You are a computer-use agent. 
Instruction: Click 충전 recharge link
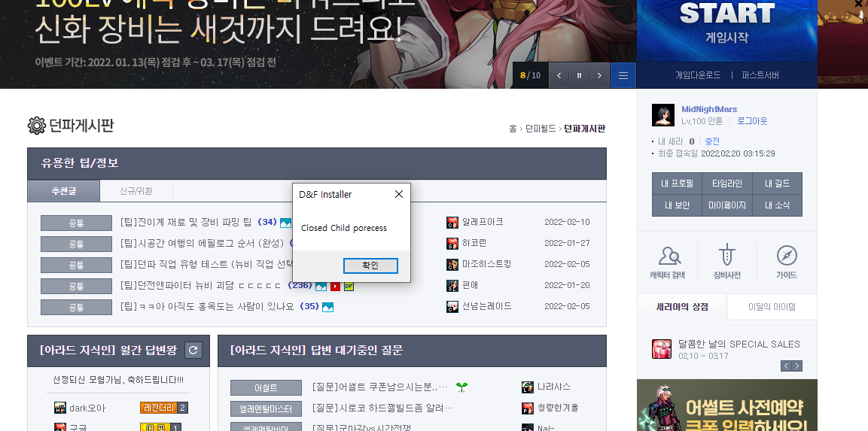[712, 141]
